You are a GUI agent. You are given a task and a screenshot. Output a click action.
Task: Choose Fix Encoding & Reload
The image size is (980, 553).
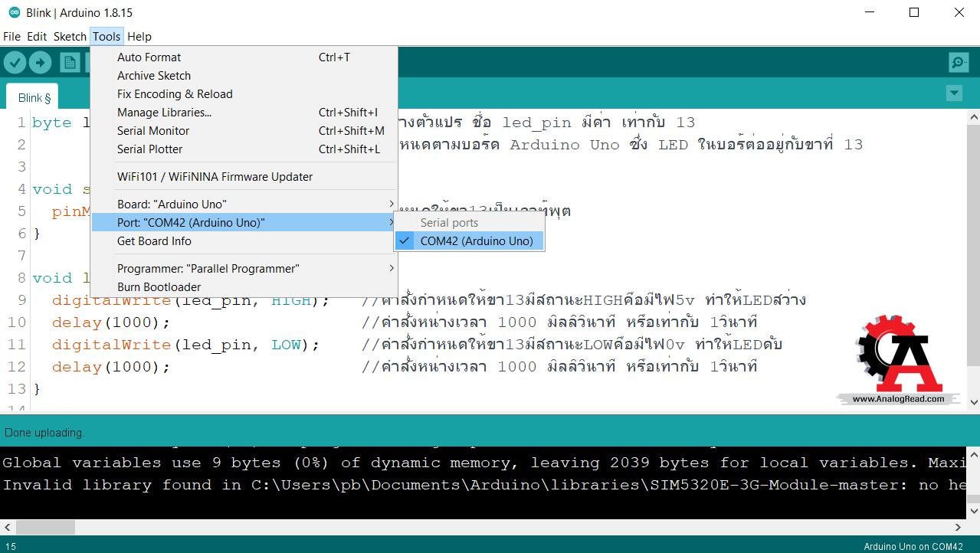pos(244,94)
